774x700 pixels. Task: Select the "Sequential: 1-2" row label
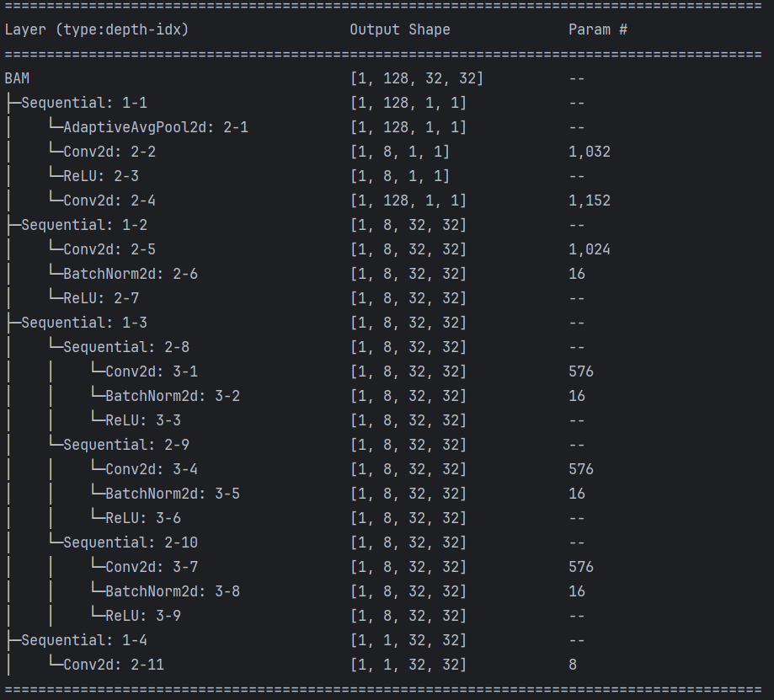coord(84,225)
